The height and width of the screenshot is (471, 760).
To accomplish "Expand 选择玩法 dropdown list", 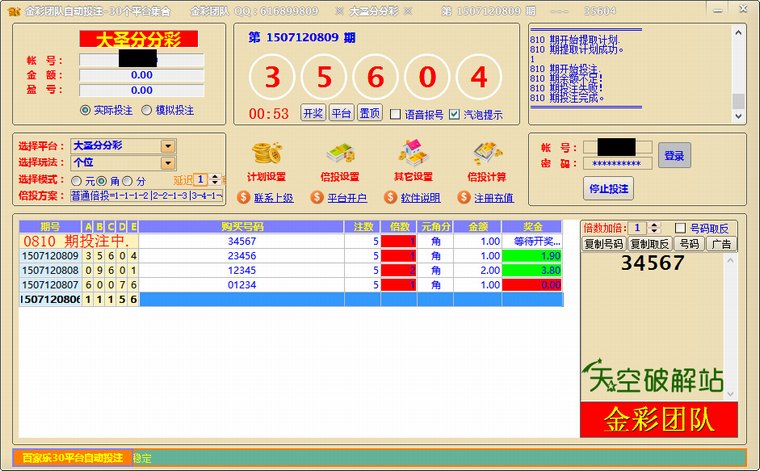I will click(168, 163).
